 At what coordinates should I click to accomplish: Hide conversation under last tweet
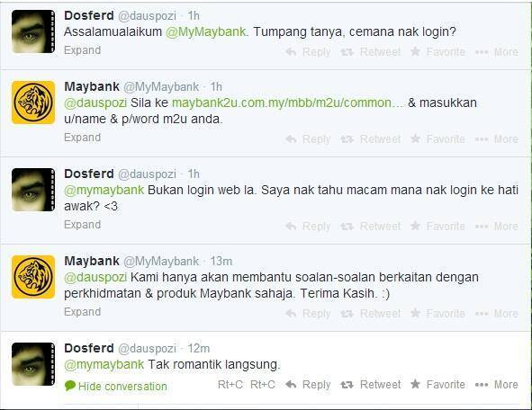pyautogui.click(x=116, y=387)
